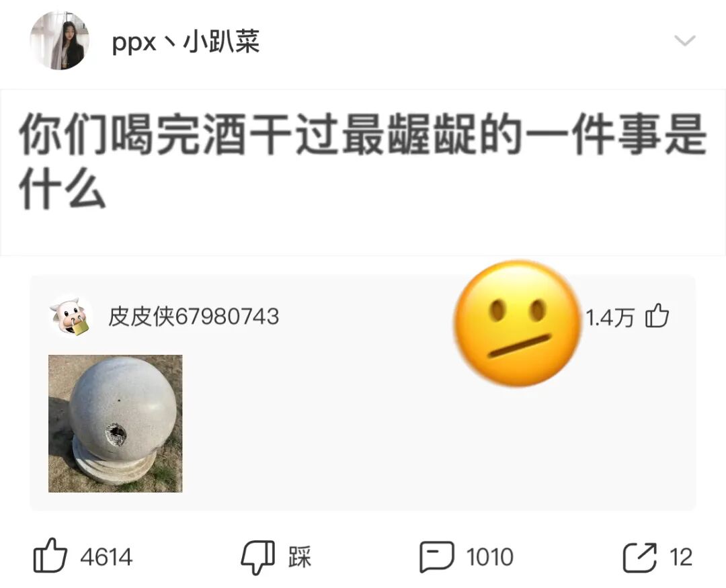Like the top comment thumbs-up
726x588 pixels.
pos(657,316)
